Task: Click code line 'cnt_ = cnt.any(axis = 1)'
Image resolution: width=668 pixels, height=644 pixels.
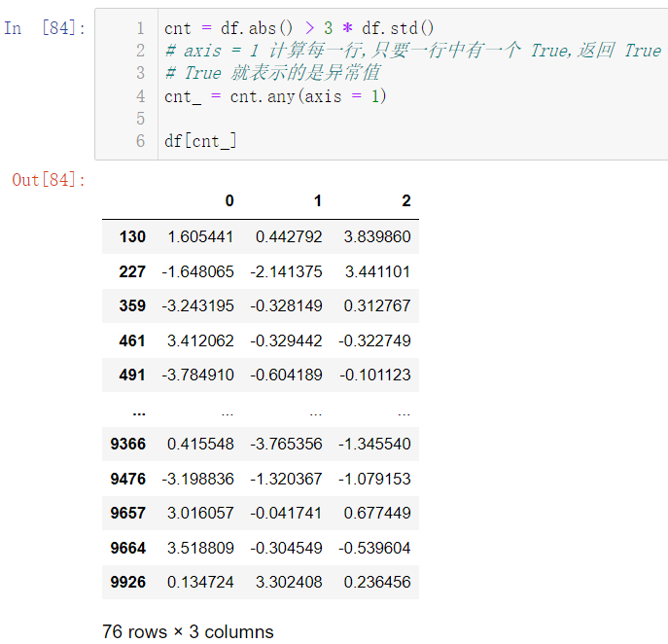Action: point(275,96)
